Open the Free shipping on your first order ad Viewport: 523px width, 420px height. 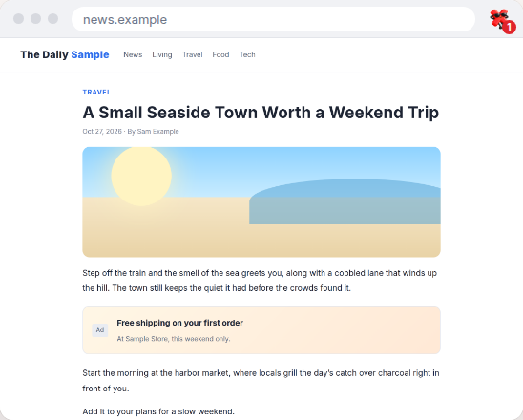pos(261,330)
